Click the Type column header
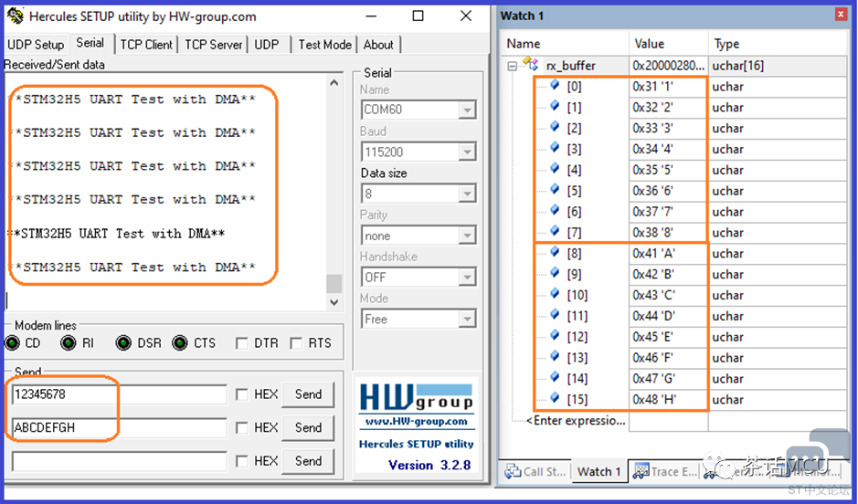858x504 pixels. (779, 44)
